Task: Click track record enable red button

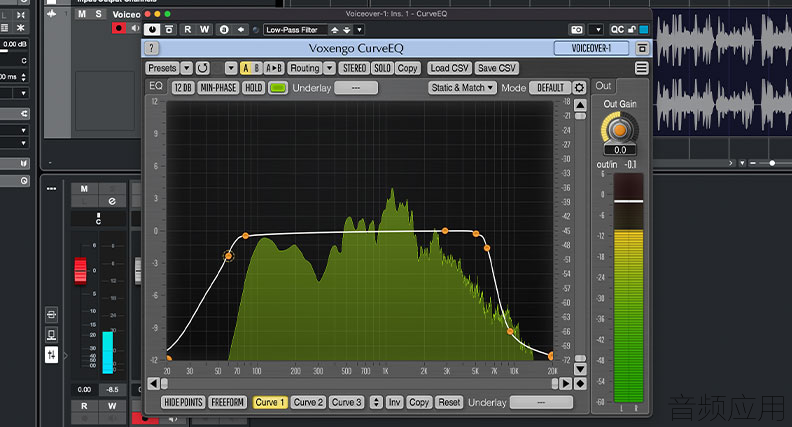Action: click(119, 28)
